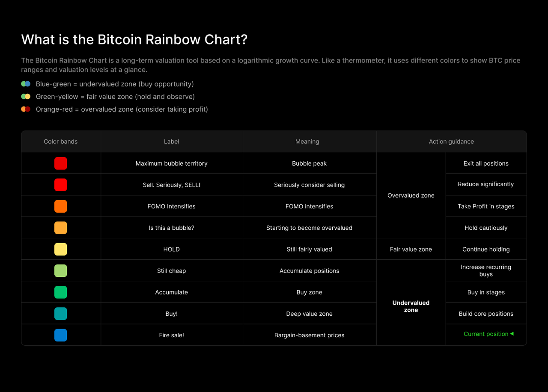Choose the blue Fire sale! color swatch
This screenshot has width=548, height=392.
click(61, 335)
